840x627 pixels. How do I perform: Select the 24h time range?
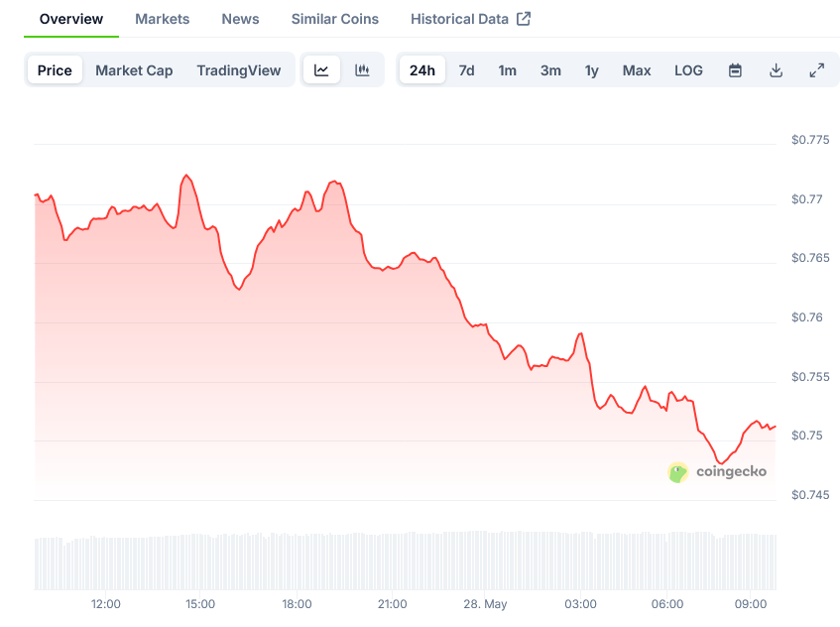point(422,70)
